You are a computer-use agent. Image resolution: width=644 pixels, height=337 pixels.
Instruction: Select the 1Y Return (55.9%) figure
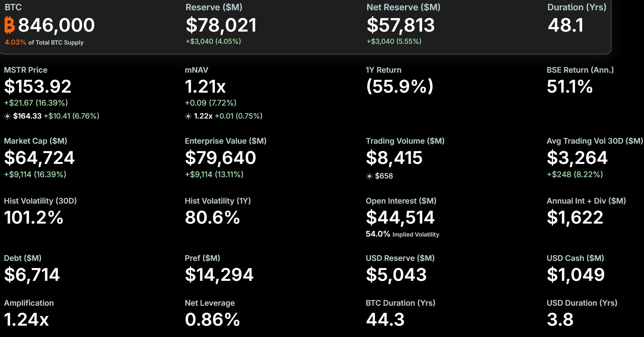click(x=400, y=86)
